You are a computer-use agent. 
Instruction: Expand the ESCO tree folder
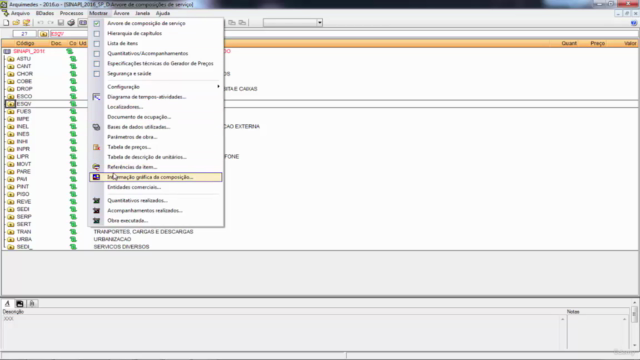[11, 97]
